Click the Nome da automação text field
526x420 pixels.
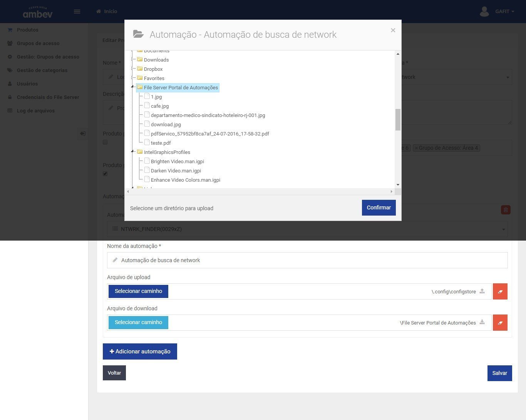[x=307, y=260]
